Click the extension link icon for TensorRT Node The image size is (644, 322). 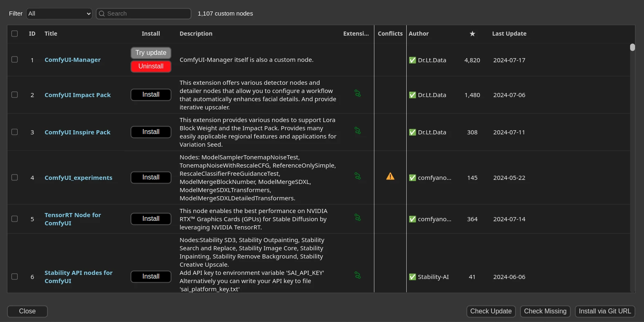tap(358, 218)
